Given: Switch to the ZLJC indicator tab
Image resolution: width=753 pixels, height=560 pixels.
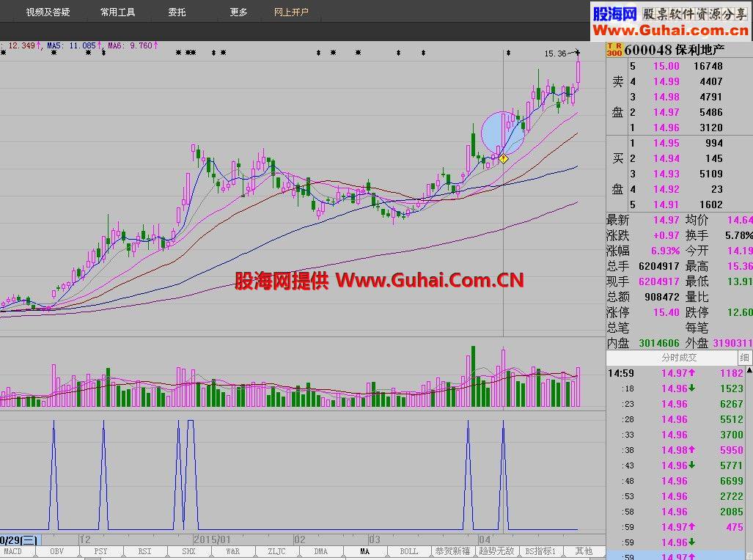Looking at the screenshot, I should pyautogui.click(x=276, y=551).
